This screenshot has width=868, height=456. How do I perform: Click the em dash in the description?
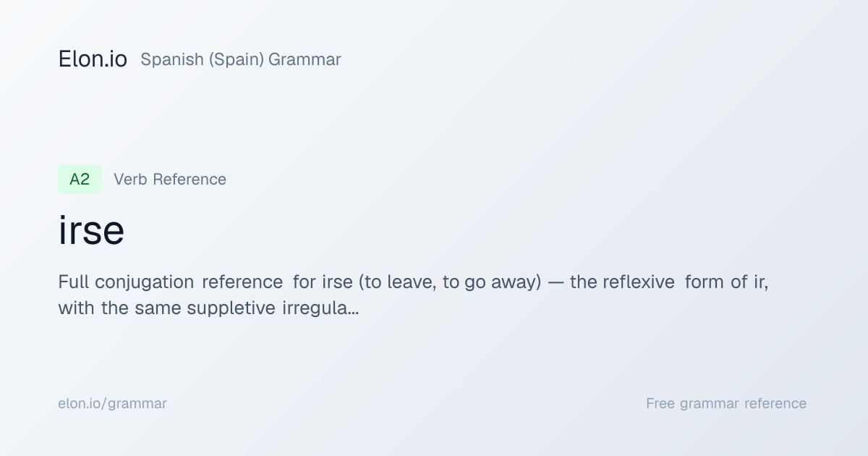point(556,283)
